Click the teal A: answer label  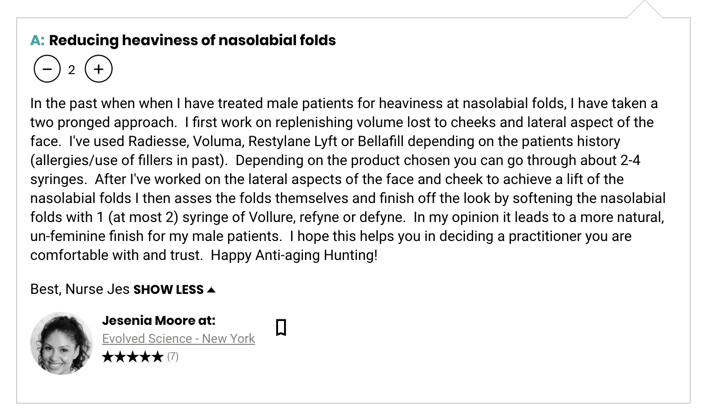pyautogui.click(x=37, y=40)
